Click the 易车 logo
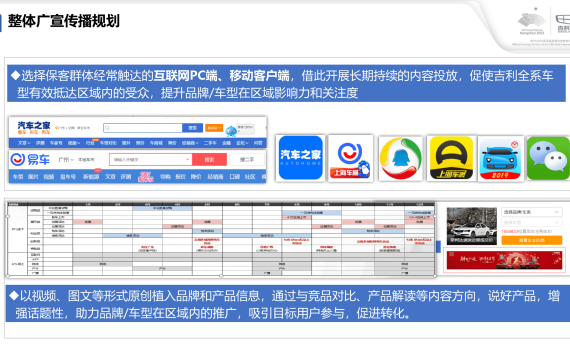 (30, 159)
